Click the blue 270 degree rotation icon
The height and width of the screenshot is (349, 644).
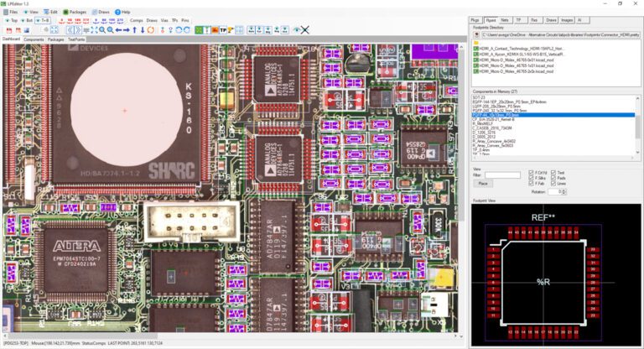pos(120,20)
